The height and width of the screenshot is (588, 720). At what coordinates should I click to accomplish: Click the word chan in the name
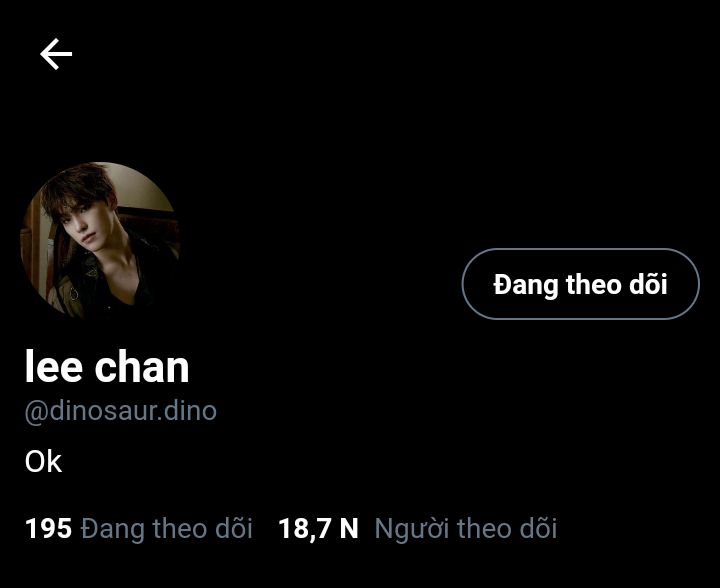[142, 366]
